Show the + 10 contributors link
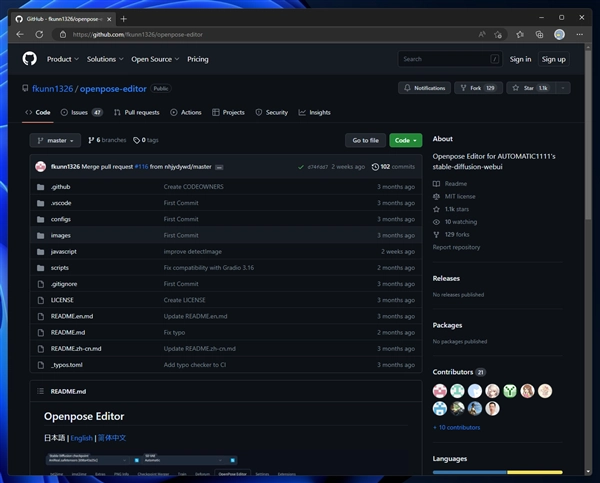Screen dimensions: 600x483 click(x=457, y=428)
